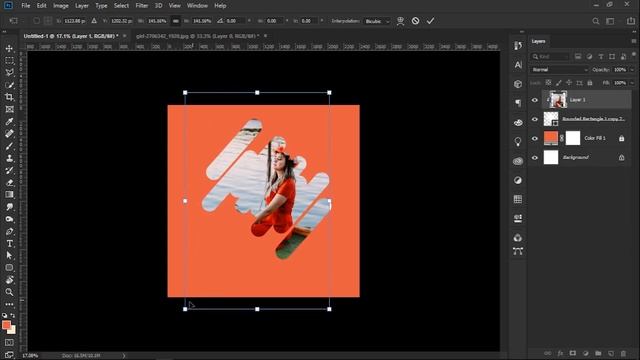Open the Edit Toolbar three-dots menu

(x=9, y=304)
